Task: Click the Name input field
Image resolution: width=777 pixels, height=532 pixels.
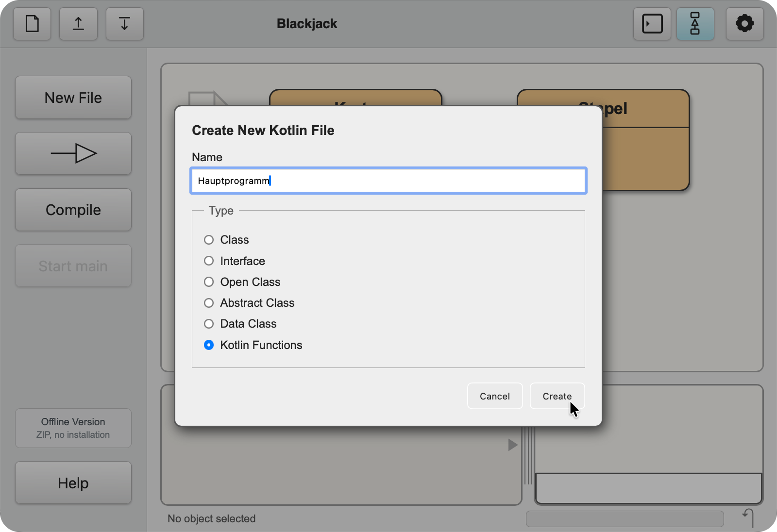Action: (388, 181)
